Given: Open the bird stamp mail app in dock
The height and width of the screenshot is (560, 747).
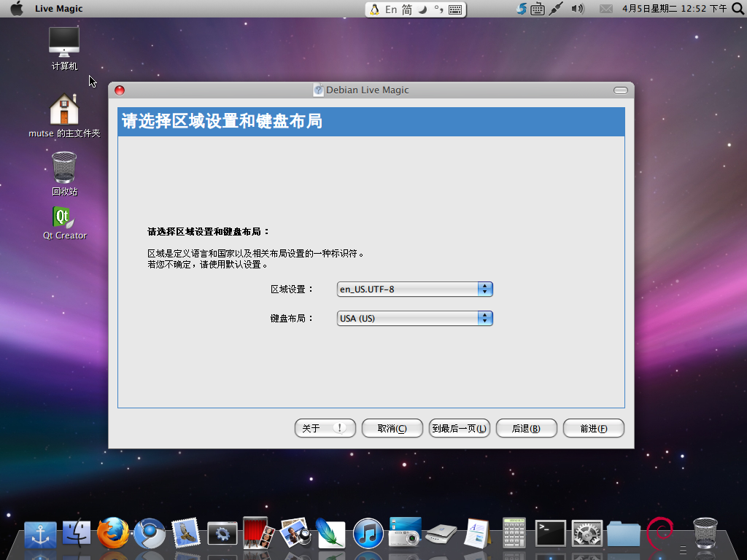Looking at the screenshot, I should point(186,533).
